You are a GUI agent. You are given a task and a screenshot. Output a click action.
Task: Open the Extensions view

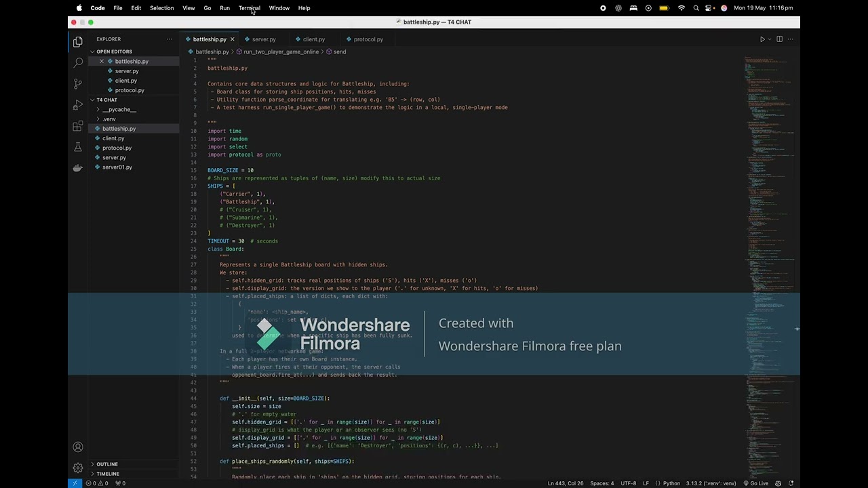point(78,126)
